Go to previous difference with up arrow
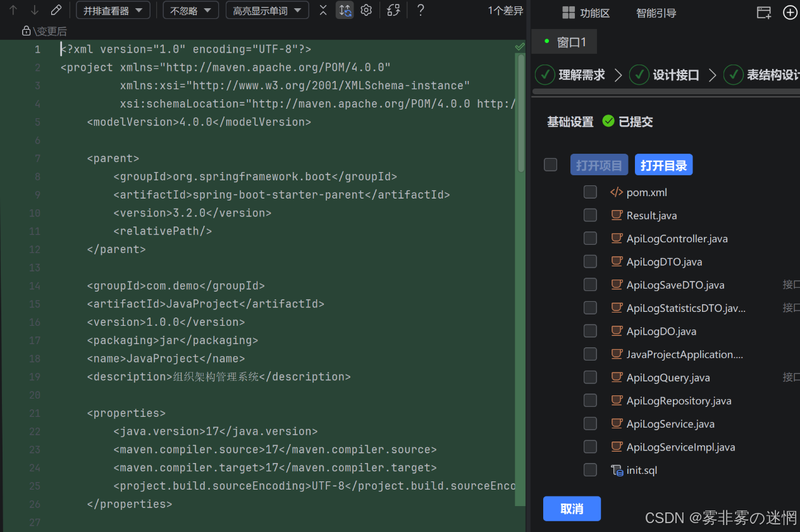This screenshot has width=800, height=532. coord(13,10)
